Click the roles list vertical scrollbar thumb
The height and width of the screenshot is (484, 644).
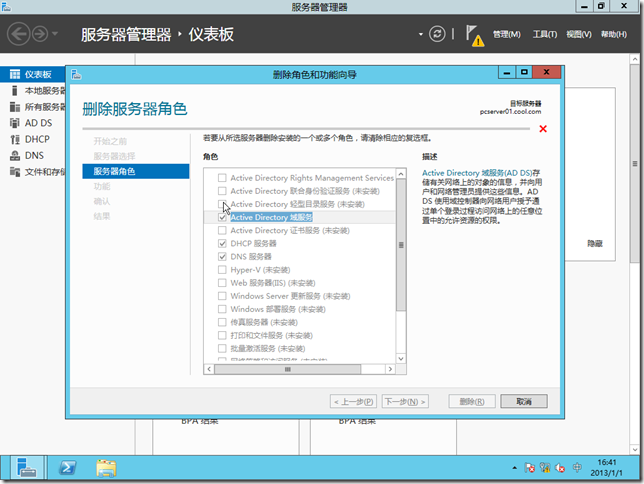[x=401, y=245]
